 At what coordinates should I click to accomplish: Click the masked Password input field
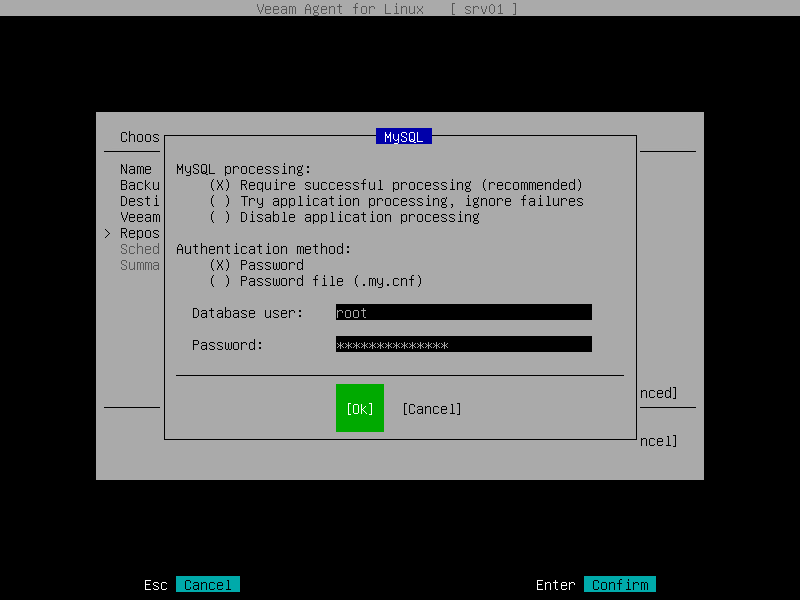463,345
